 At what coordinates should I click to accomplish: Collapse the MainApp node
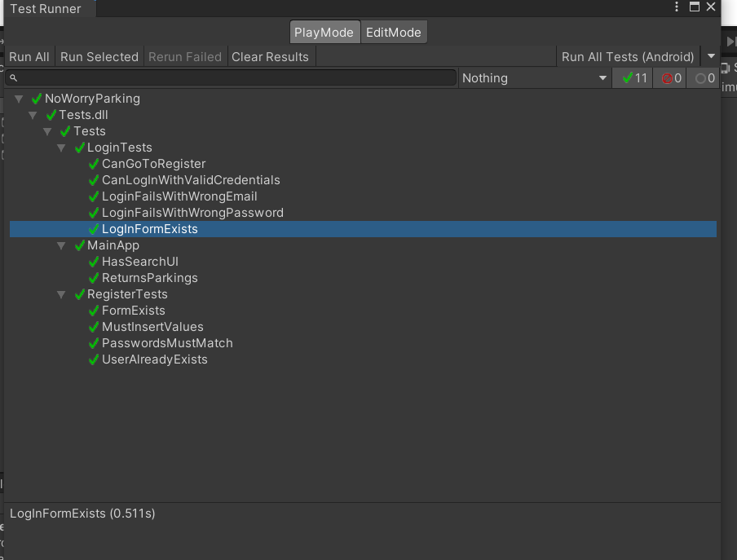tap(61, 245)
